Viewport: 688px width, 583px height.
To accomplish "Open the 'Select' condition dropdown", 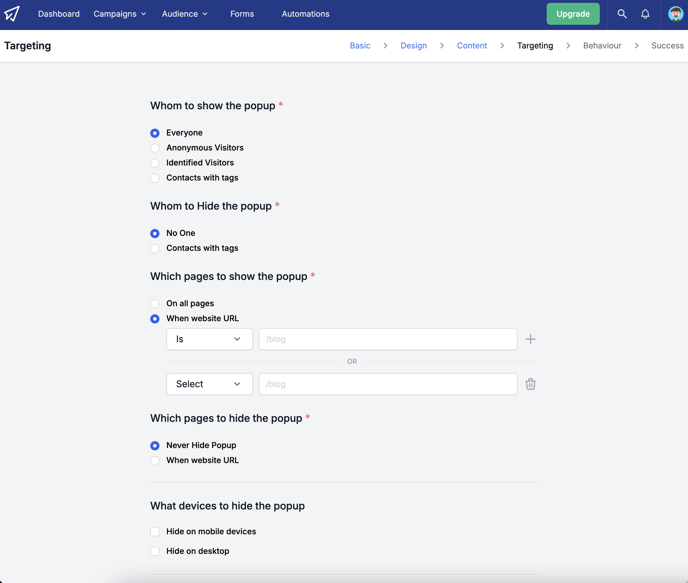I will (x=209, y=384).
